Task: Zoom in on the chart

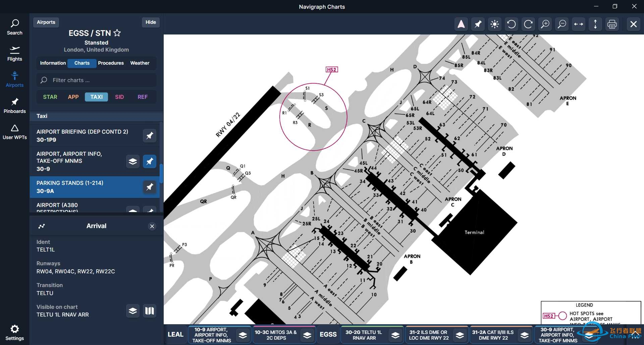Action: 545,24
